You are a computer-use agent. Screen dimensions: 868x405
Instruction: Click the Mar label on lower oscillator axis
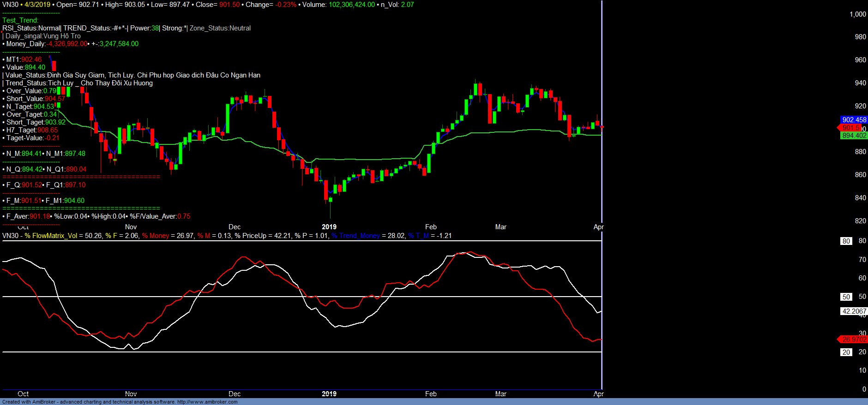point(500,394)
